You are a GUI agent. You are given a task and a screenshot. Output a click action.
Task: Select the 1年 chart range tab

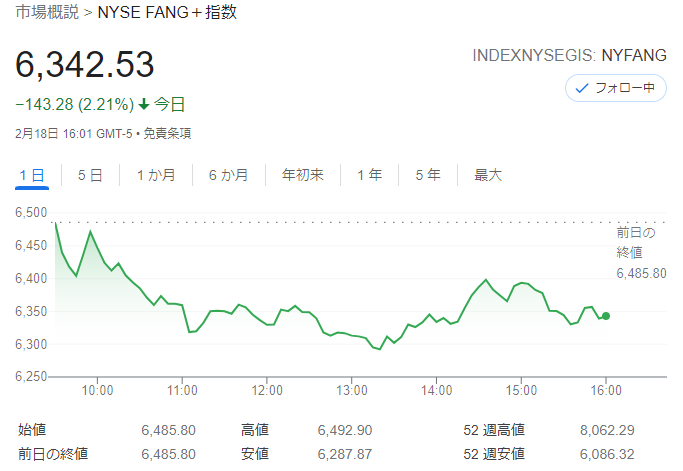(x=369, y=175)
